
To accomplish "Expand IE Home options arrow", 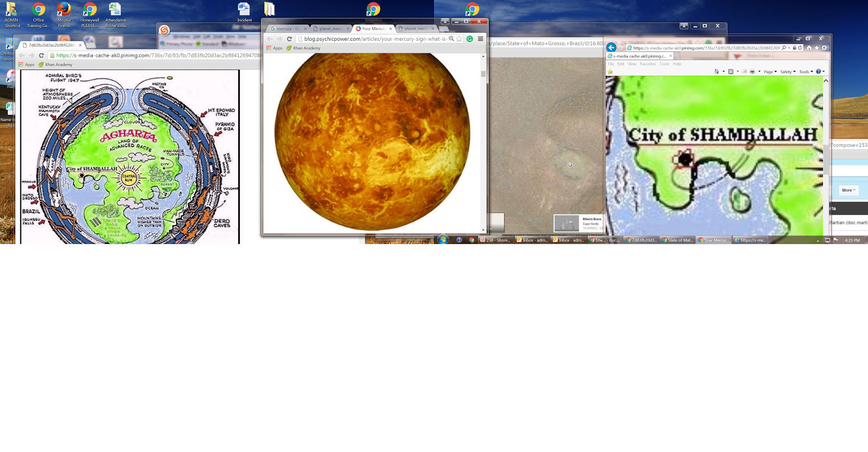I will pos(724,72).
